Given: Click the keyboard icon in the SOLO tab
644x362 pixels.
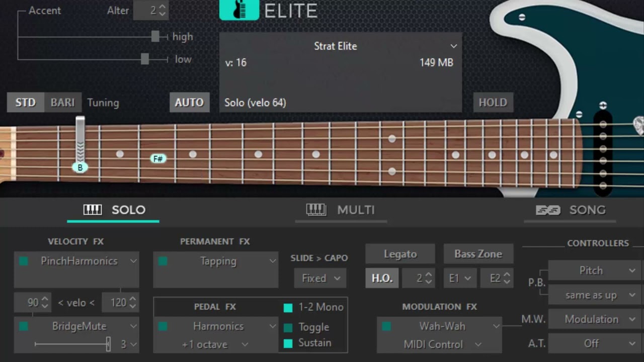Looking at the screenshot, I should pyautogui.click(x=93, y=210).
